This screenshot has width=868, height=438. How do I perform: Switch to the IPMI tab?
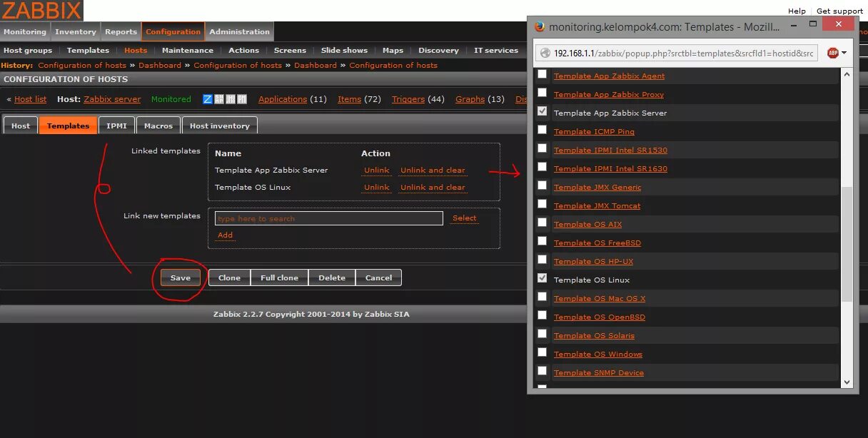[x=116, y=126]
